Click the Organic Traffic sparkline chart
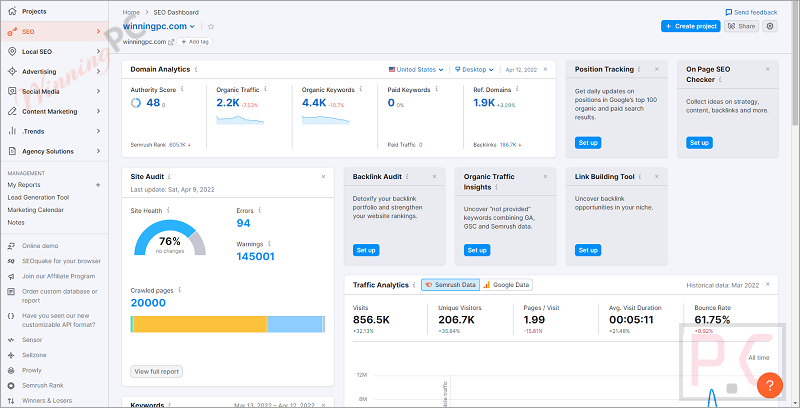Screen dimensions: 800x408 coord(240,119)
